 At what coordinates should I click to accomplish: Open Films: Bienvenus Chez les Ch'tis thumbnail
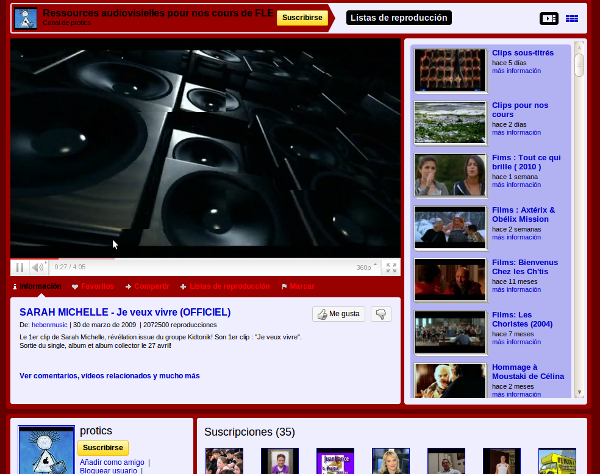pyautogui.click(x=450, y=280)
